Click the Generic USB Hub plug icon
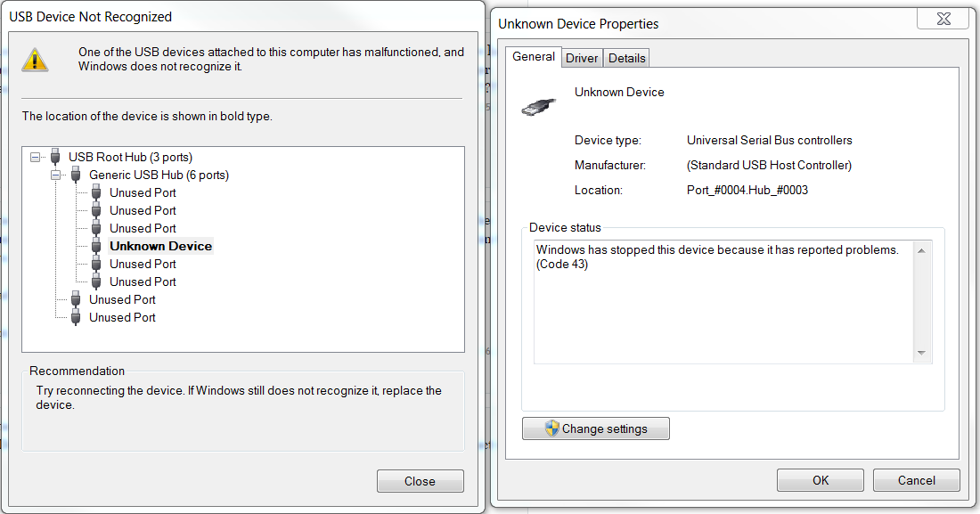This screenshot has width=980, height=514. tap(76, 175)
